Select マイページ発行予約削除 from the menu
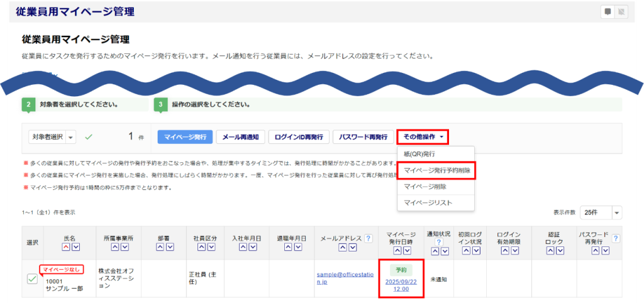Screen dimensions: 644x303 click(437, 170)
